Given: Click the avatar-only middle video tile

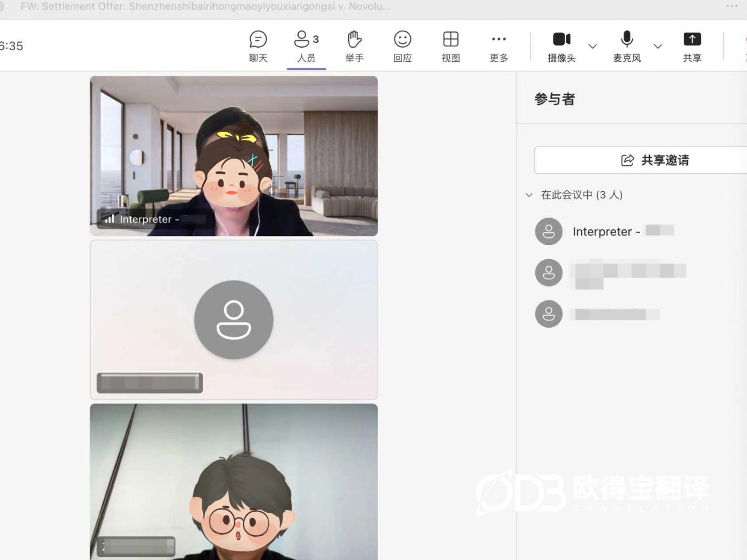Looking at the screenshot, I should pyautogui.click(x=234, y=320).
